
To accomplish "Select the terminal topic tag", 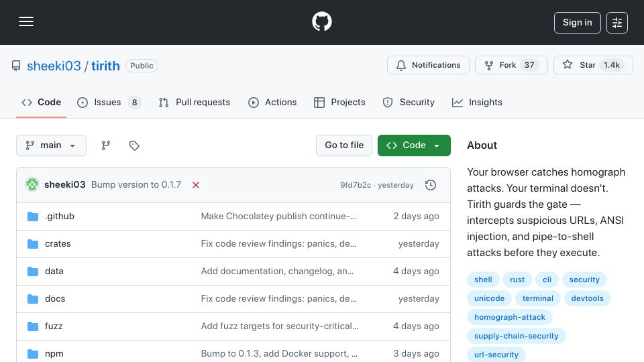I will tap(537, 298).
